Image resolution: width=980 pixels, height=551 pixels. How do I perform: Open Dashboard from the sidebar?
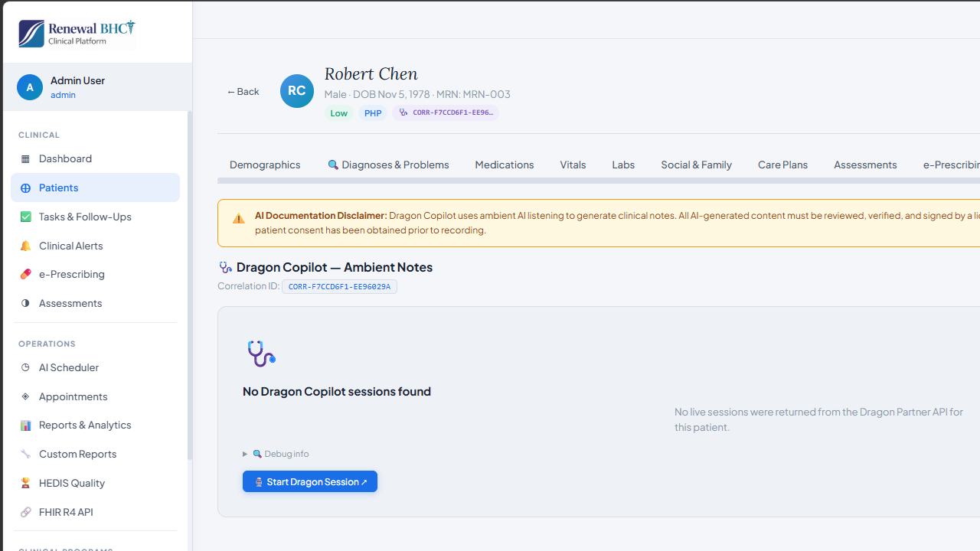95,159
